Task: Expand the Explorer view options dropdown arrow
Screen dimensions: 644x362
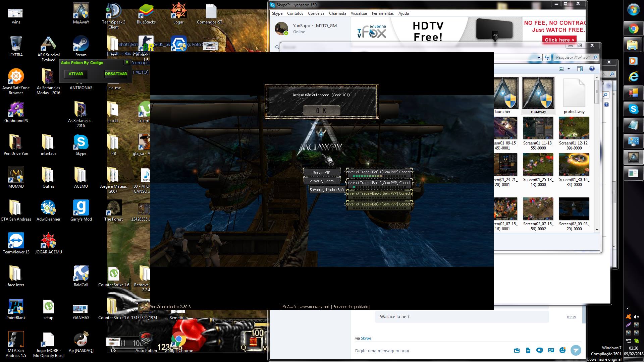Action: pos(569,69)
